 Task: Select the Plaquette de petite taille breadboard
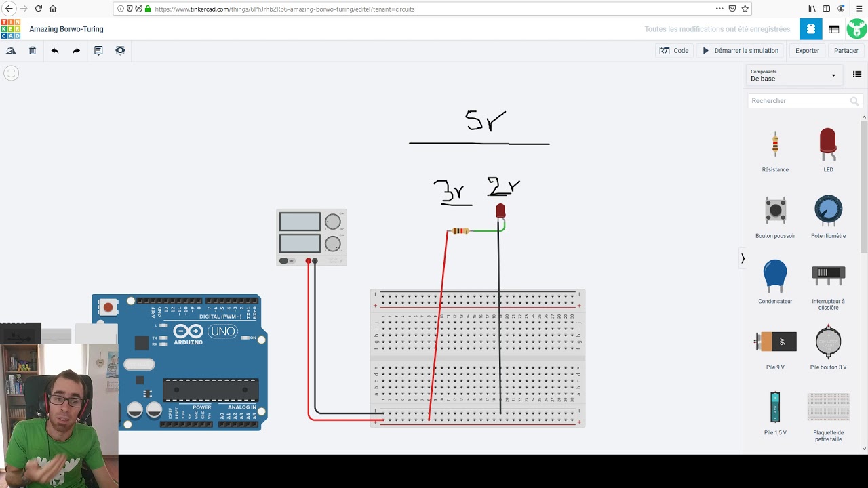pos(828,416)
